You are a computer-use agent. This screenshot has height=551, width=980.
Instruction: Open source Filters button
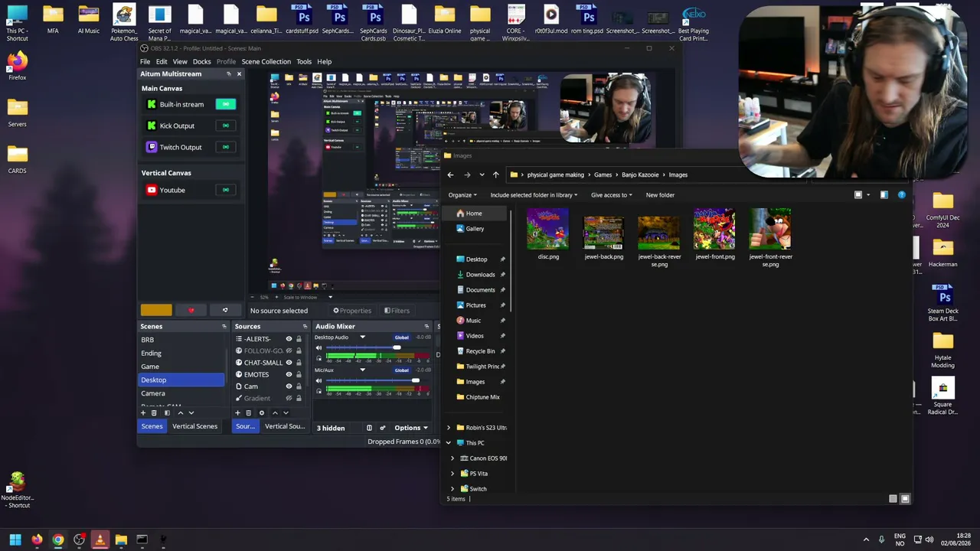[397, 311]
